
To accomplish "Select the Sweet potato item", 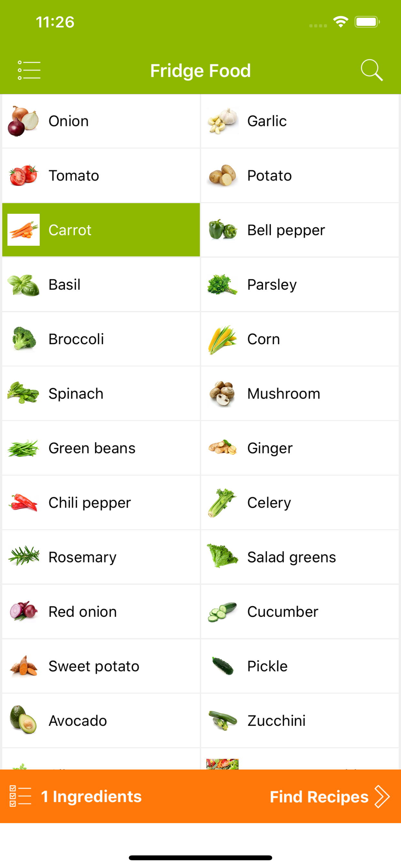I will point(101,666).
